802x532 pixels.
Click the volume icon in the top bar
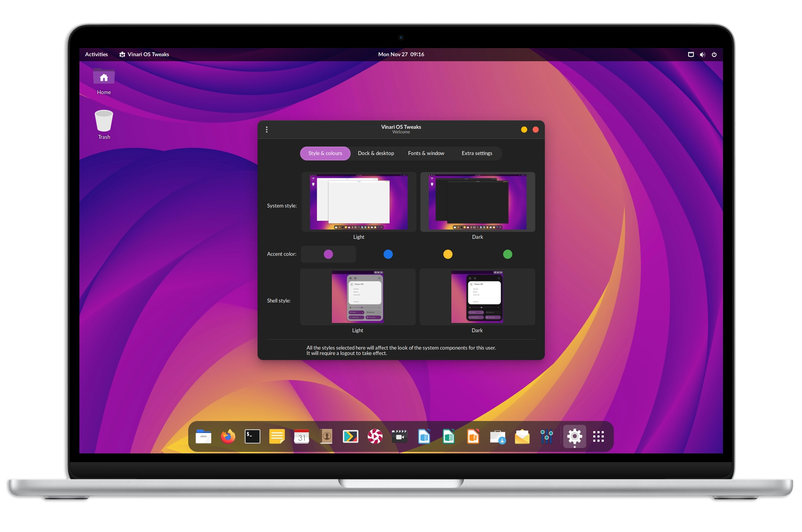point(703,55)
